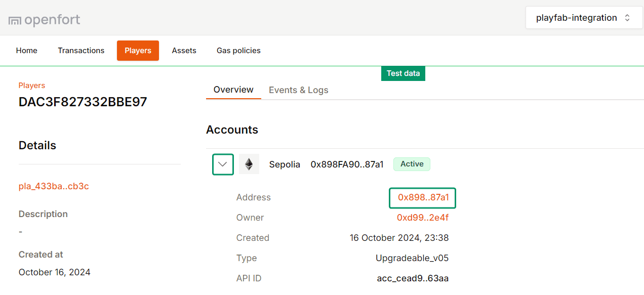This screenshot has height=295, width=644.
Task: Click the Active badge to toggle account state
Action: point(412,164)
